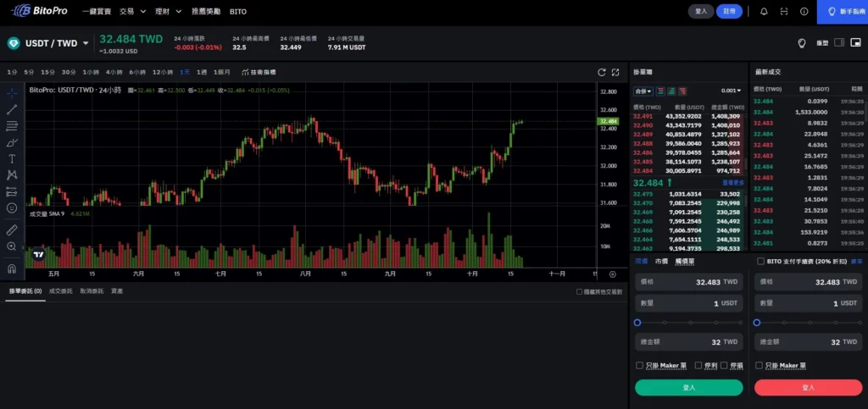Open the 0.001 price precision dropdown

tap(731, 91)
